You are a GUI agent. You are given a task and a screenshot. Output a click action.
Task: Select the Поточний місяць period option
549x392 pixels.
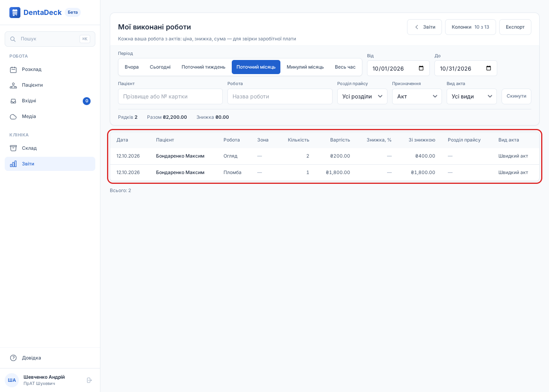(x=256, y=67)
